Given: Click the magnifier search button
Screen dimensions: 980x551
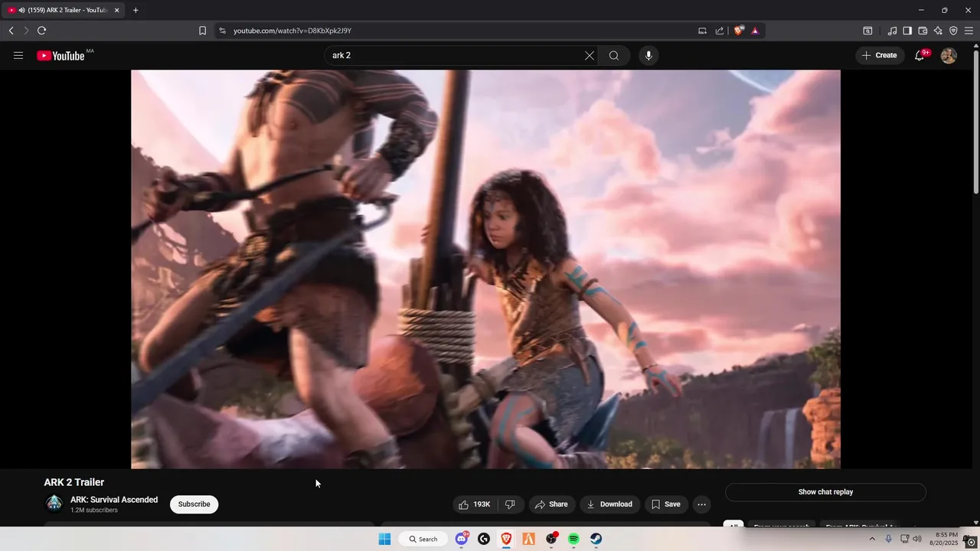Looking at the screenshot, I should click(614, 55).
